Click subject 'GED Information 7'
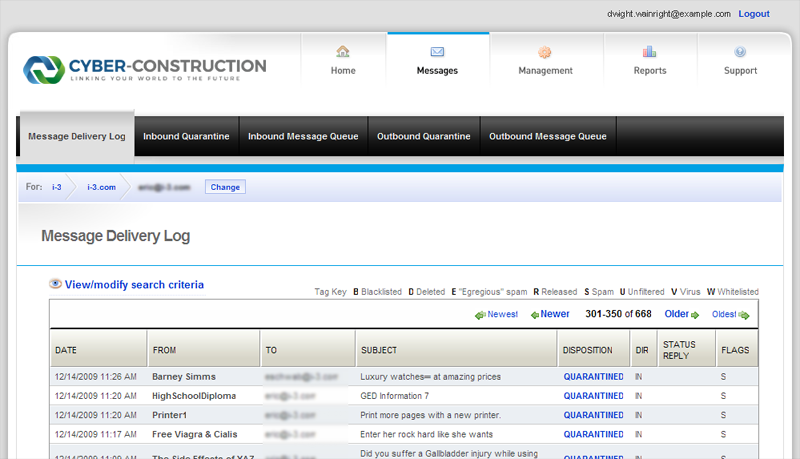This screenshot has height=459, width=800. [394, 396]
